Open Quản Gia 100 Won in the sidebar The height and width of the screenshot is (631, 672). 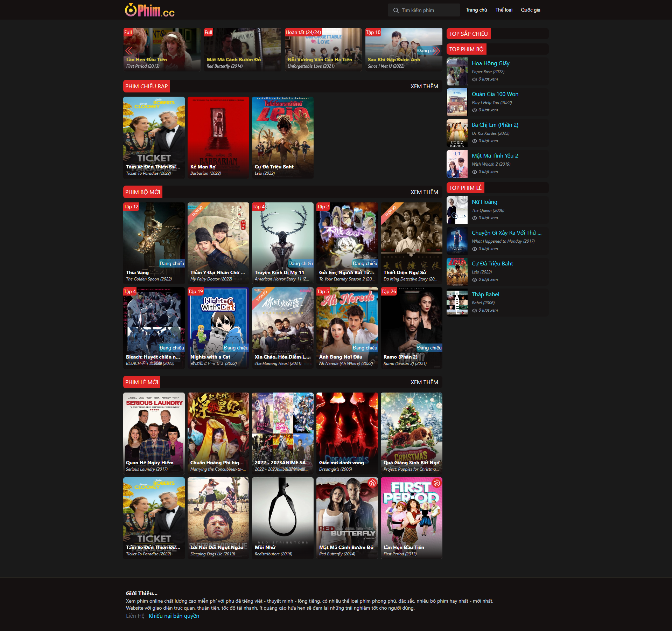(495, 94)
